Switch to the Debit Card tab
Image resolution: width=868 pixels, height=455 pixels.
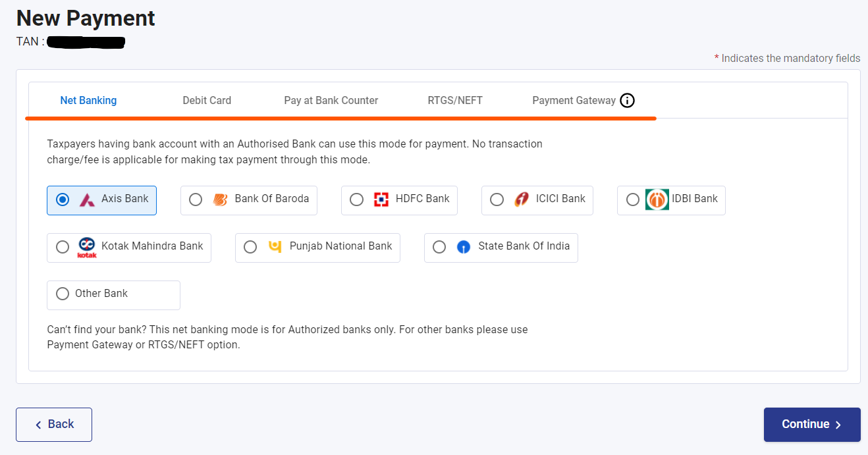[207, 100]
